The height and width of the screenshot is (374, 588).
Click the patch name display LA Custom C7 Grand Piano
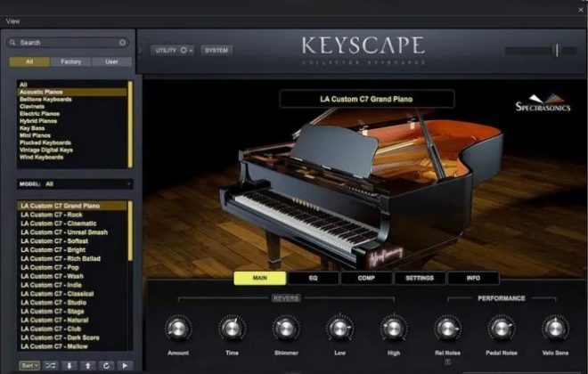pyautogui.click(x=366, y=100)
